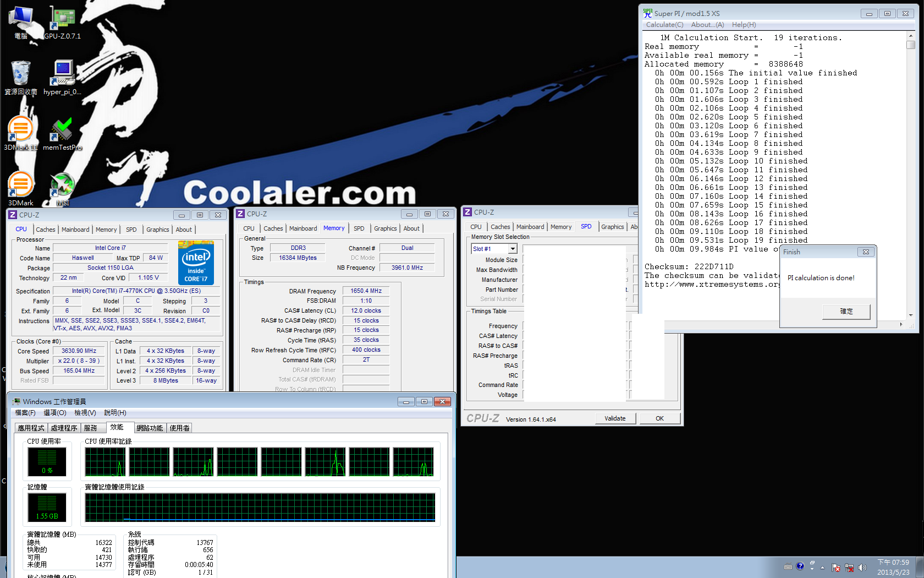Screen dimensions: 924x578
Task: Open the language bar options down arrow
Action: pos(812,569)
